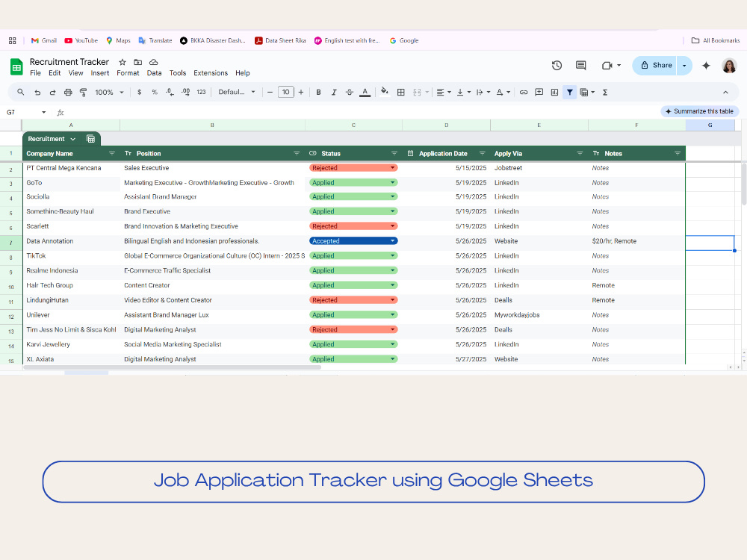
Task: Open the Data menu
Action: pyautogui.click(x=154, y=73)
